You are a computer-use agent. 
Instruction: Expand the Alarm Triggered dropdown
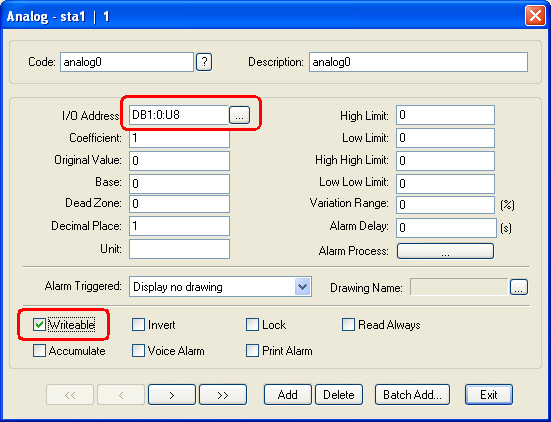(x=302, y=287)
